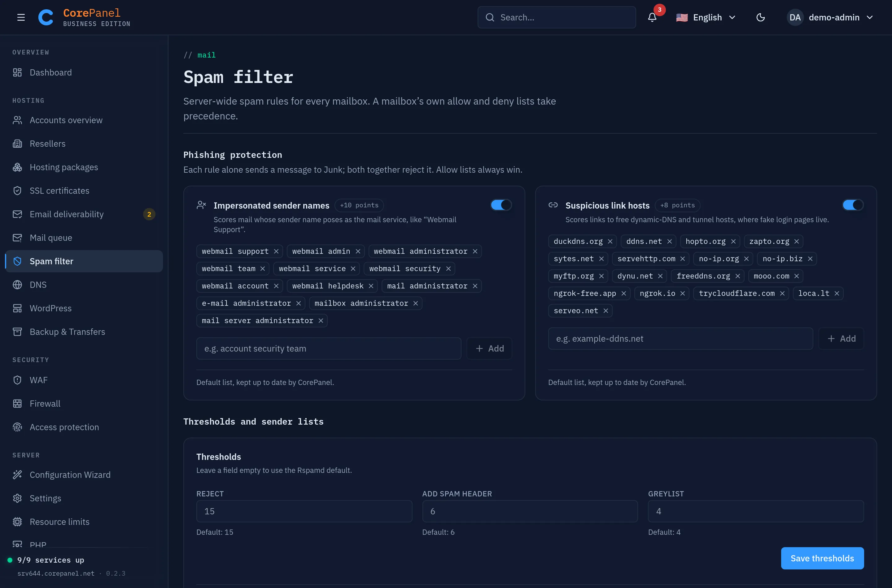Click the 'mail' breadcrumb link
This screenshot has height=588, width=892.
[x=206, y=55]
